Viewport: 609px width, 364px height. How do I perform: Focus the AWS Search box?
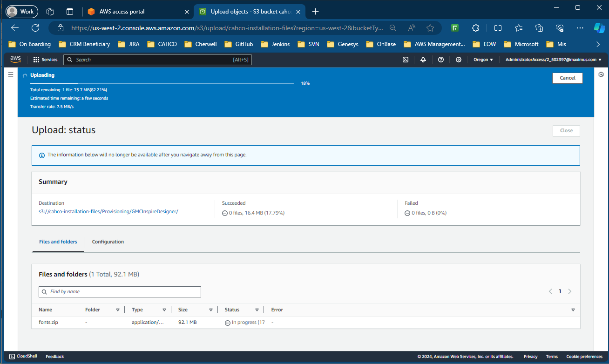[x=157, y=60]
